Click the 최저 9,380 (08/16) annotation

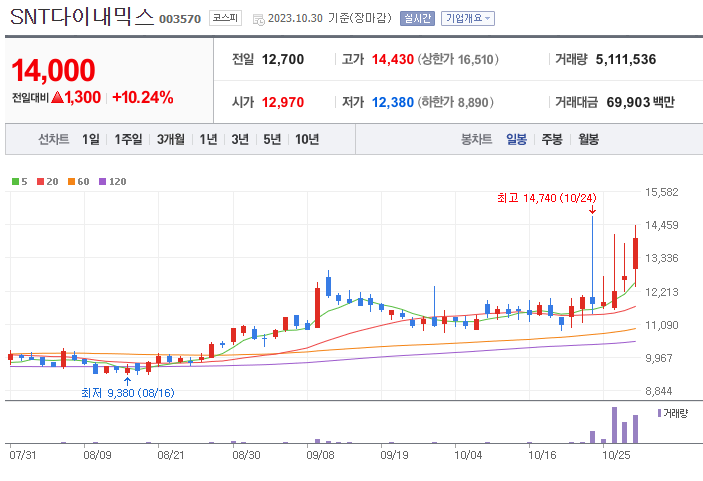coord(128,393)
